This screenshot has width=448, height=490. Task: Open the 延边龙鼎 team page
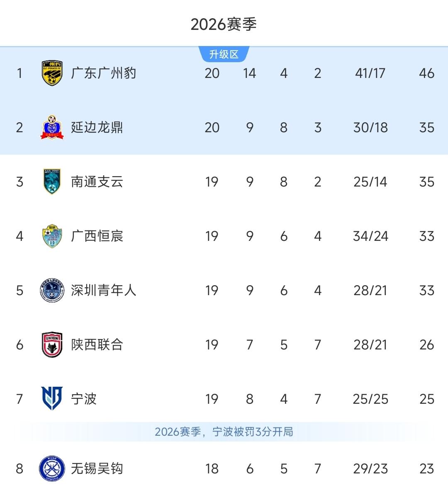(x=97, y=128)
